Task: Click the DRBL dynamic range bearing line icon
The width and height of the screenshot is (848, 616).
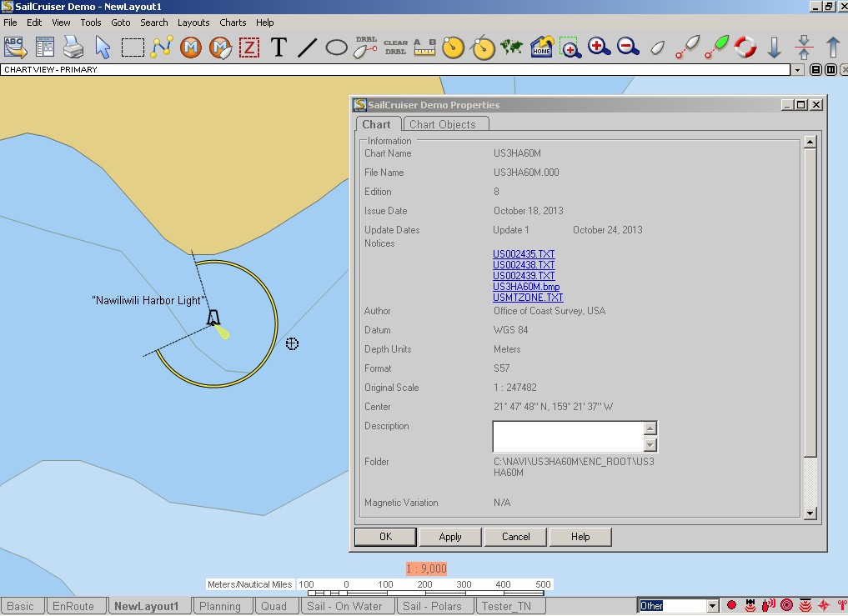Action: (x=365, y=48)
